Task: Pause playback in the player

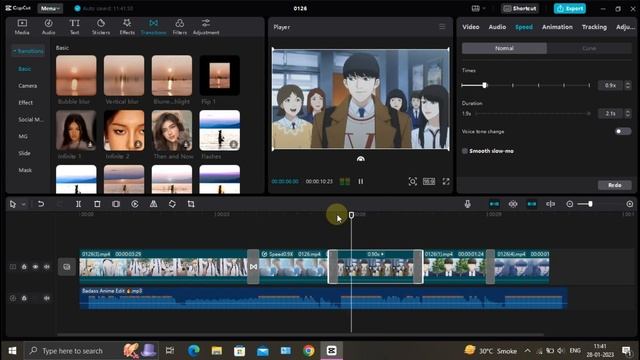Action: point(361,181)
